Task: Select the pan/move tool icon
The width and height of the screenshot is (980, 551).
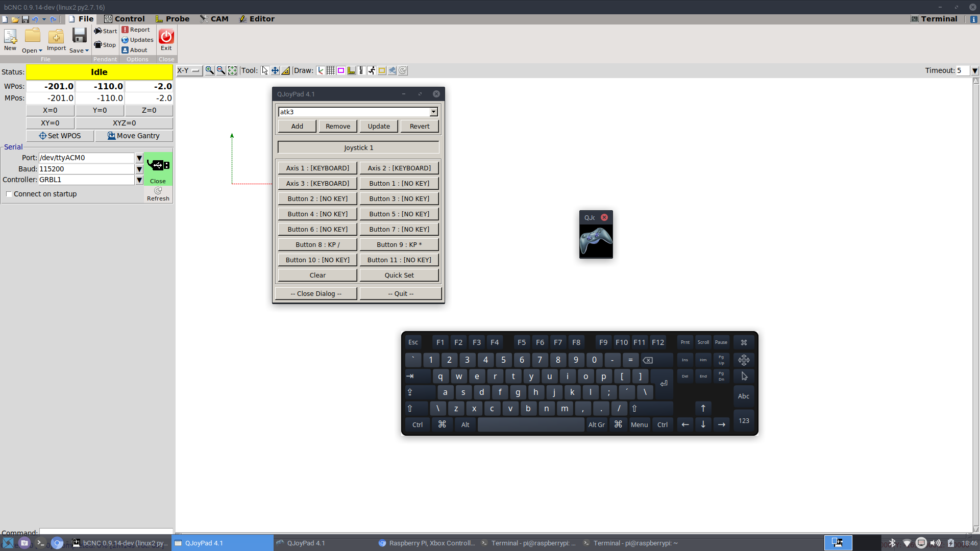Action: click(x=275, y=70)
